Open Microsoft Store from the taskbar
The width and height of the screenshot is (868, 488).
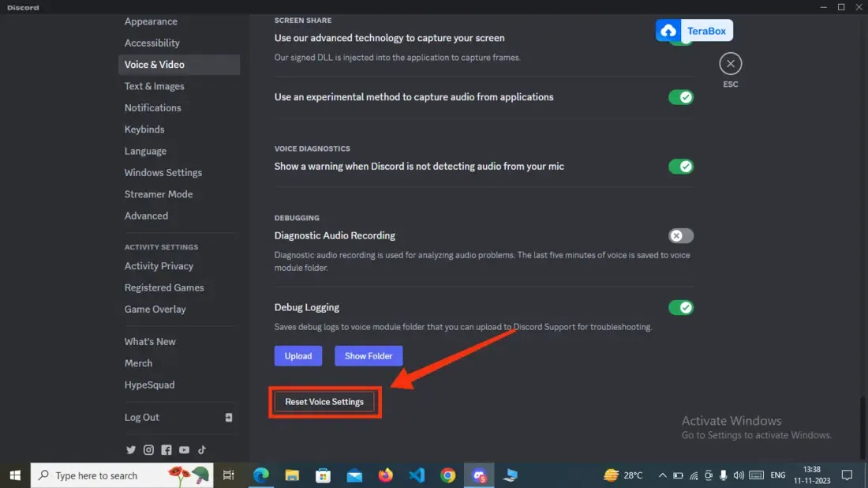click(x=324, y=475)
